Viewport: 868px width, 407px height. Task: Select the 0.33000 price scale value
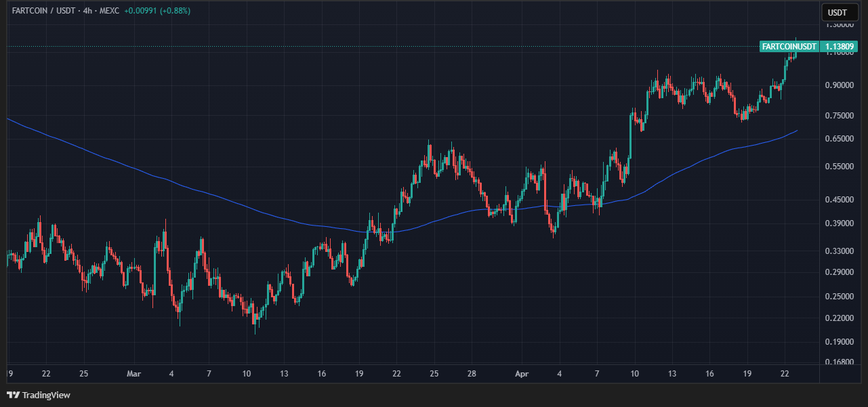[841, 251]
